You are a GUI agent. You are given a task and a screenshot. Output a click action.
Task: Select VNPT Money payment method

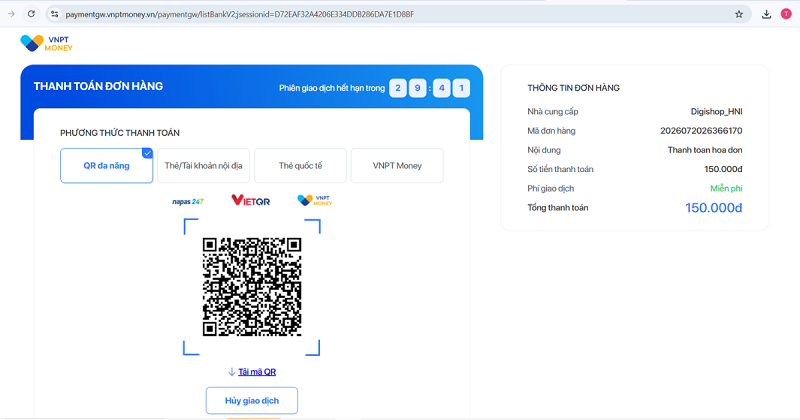click(x=397, y=166)
